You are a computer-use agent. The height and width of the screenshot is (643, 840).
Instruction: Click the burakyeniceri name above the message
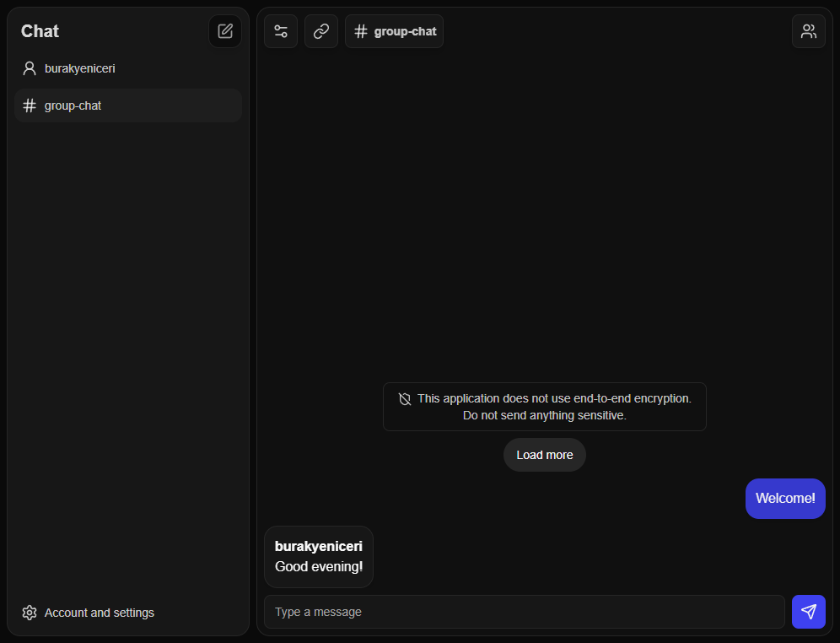(x=318, y=546)
